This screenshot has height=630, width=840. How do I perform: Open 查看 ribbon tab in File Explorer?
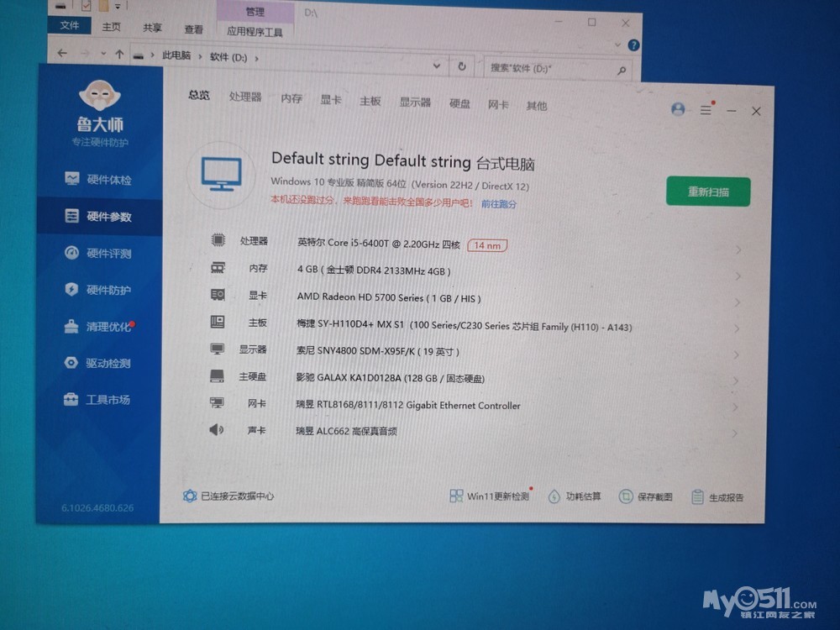pos(193,29)
